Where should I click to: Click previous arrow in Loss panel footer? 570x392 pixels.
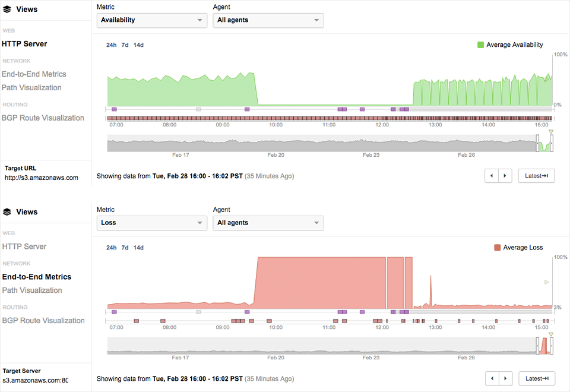pyautogui.click(x=492, y=378)
